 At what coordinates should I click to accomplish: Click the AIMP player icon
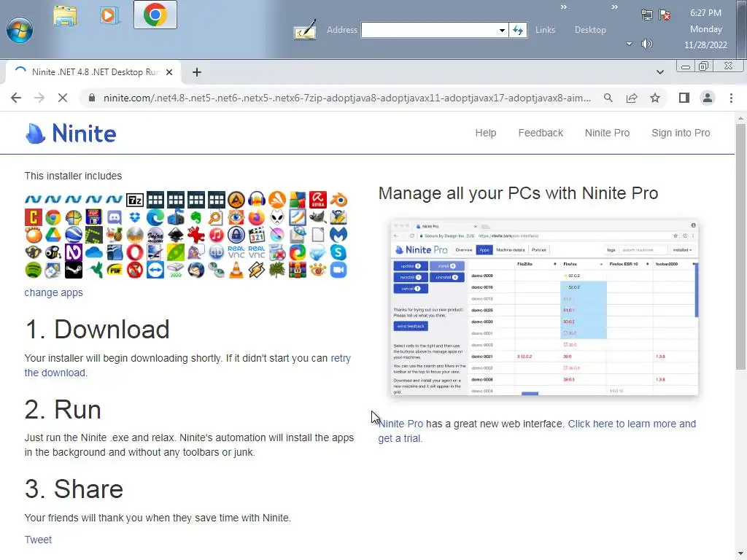point(236,200)
